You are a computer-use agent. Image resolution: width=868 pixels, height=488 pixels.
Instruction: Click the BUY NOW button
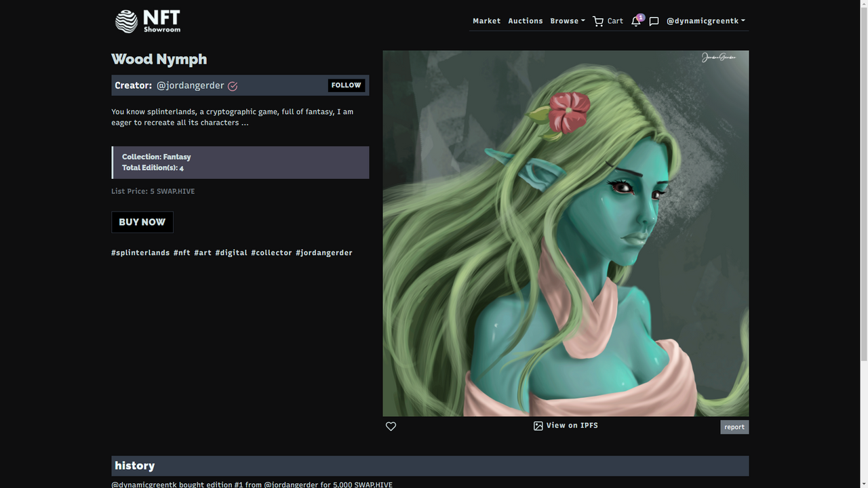point(142,222)
